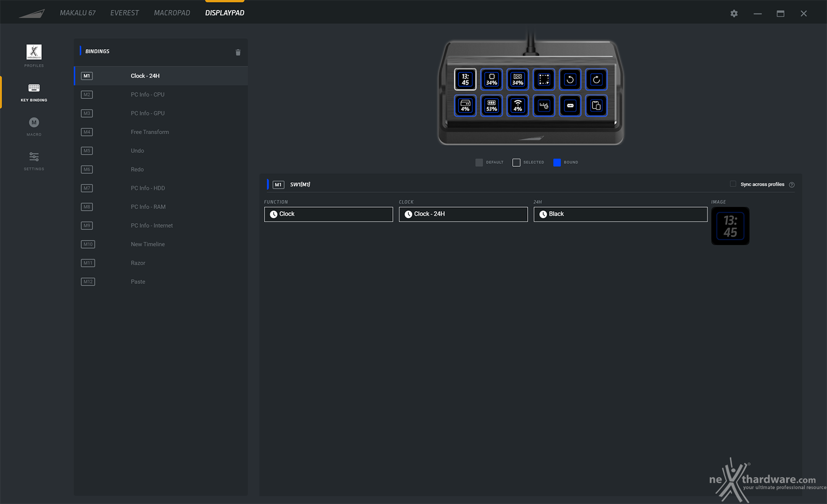Viewport: 827px width, 504px height.
Task: Select M8 PC Info - RAM binding
Action: (161, 207)
